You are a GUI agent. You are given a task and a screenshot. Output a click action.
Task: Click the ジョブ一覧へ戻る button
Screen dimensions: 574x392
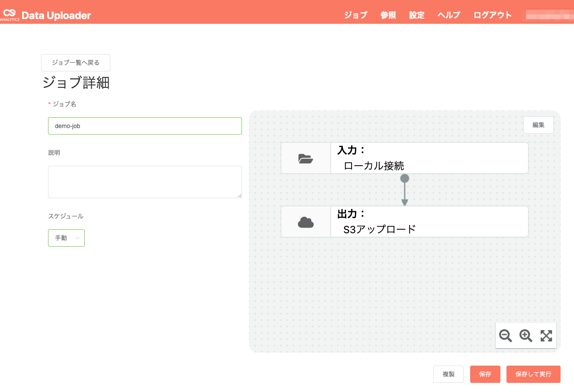pyautogui.click(x=75, y=63)
